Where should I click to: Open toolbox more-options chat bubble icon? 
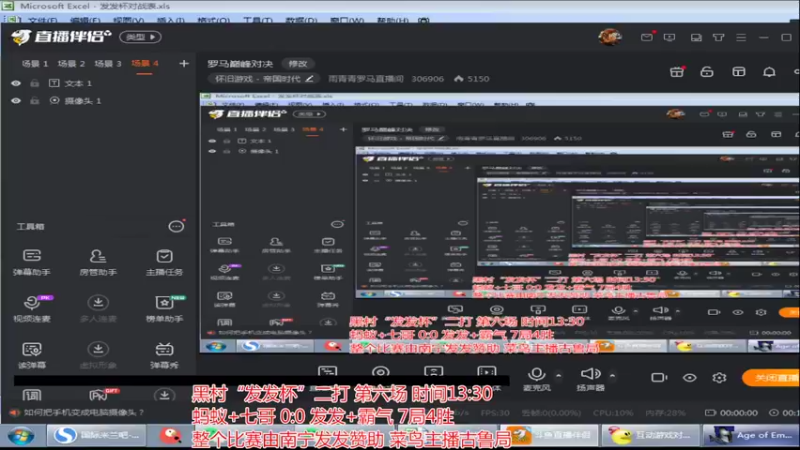tap(176, 226)
